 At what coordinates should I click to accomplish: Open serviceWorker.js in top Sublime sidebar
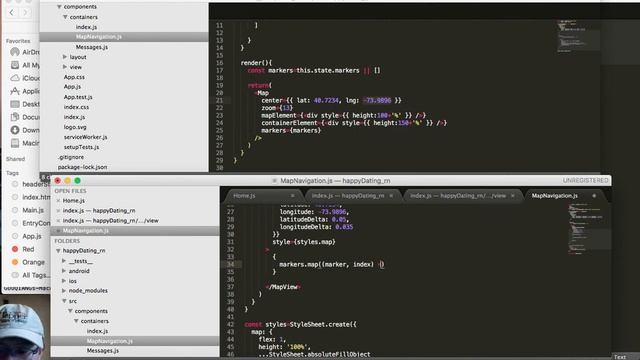(x=85, y=137)
